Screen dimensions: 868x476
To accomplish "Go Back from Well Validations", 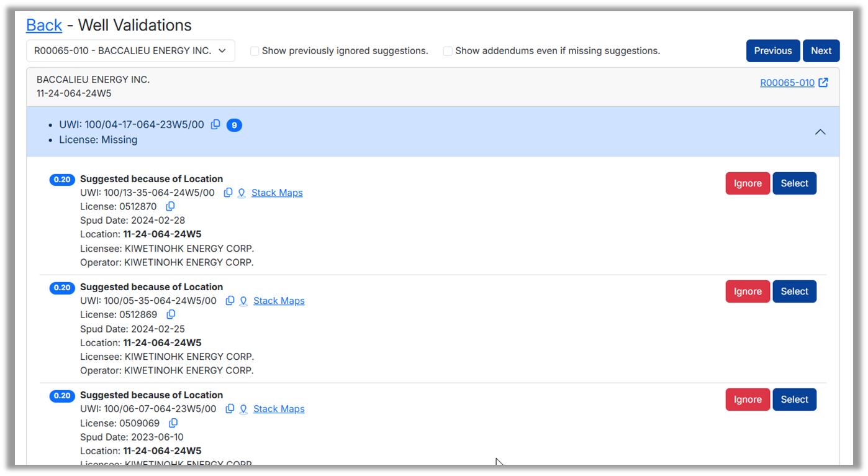I will pyautogui.click(x=44, y=25).
